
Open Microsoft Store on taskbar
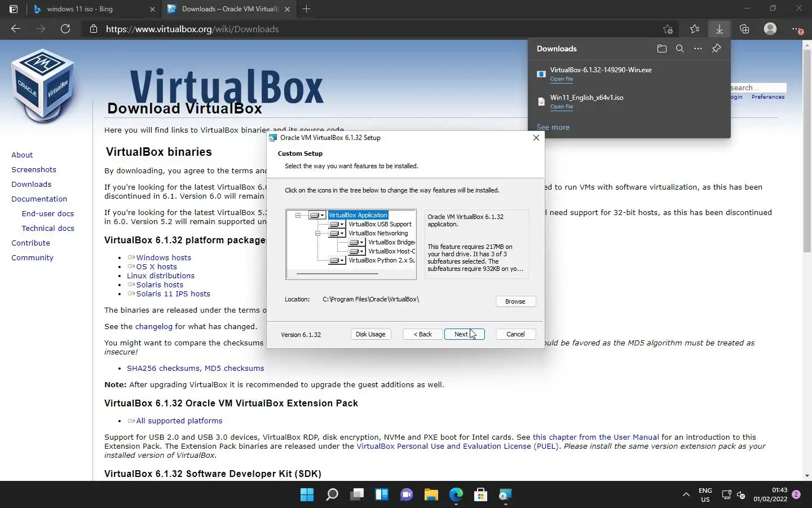[481, 495]
